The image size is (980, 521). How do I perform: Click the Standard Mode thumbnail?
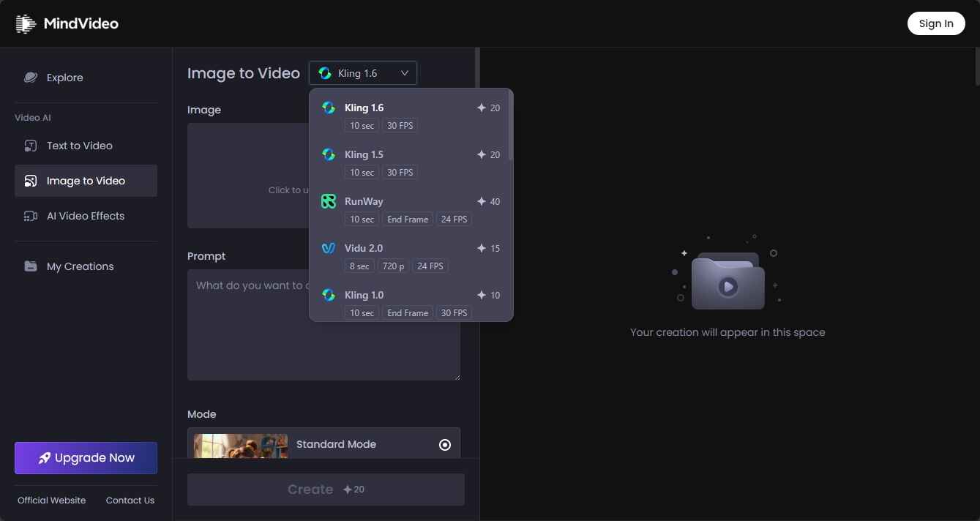point(240,446)
